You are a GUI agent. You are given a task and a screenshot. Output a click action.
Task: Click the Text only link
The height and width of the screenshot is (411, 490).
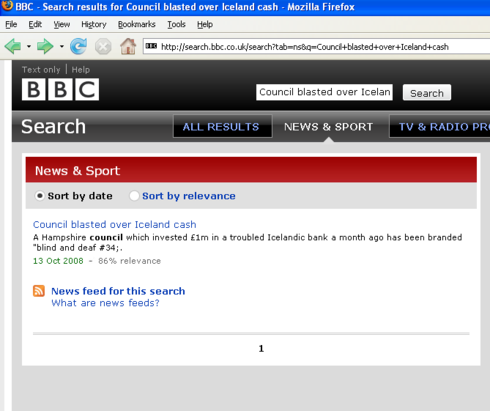[41, 70]
